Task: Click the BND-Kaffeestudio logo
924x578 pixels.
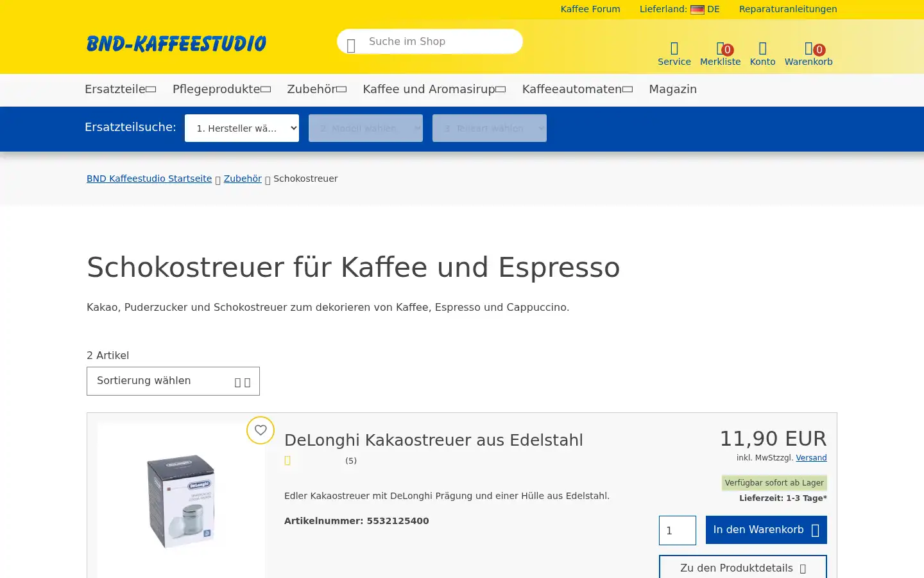Action: pyautogui.click(x=176, y=44)
